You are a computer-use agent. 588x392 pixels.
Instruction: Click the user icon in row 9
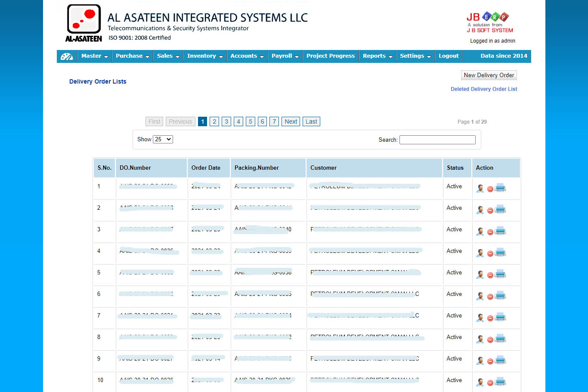480,361
